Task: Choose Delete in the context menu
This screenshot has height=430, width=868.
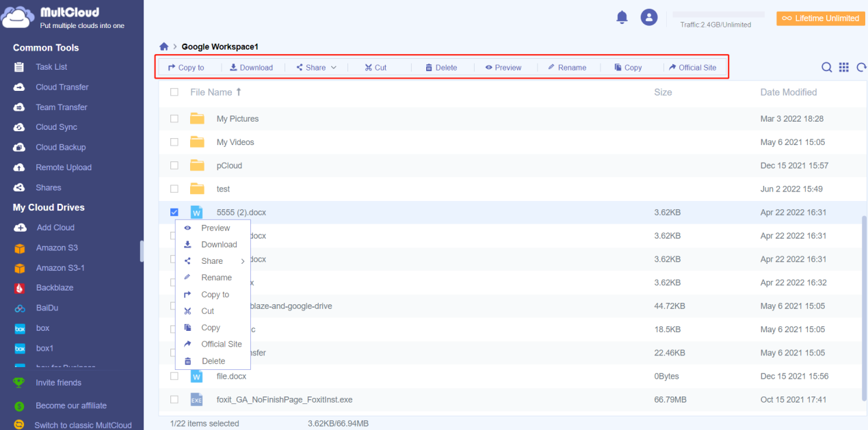Action: 213,361
